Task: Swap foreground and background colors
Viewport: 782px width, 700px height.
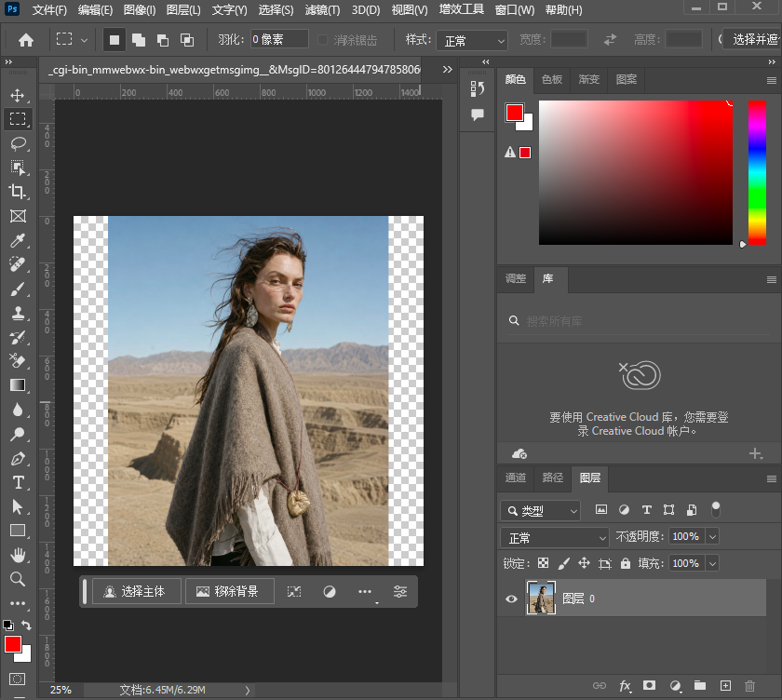Action: (x=26, y=625)
